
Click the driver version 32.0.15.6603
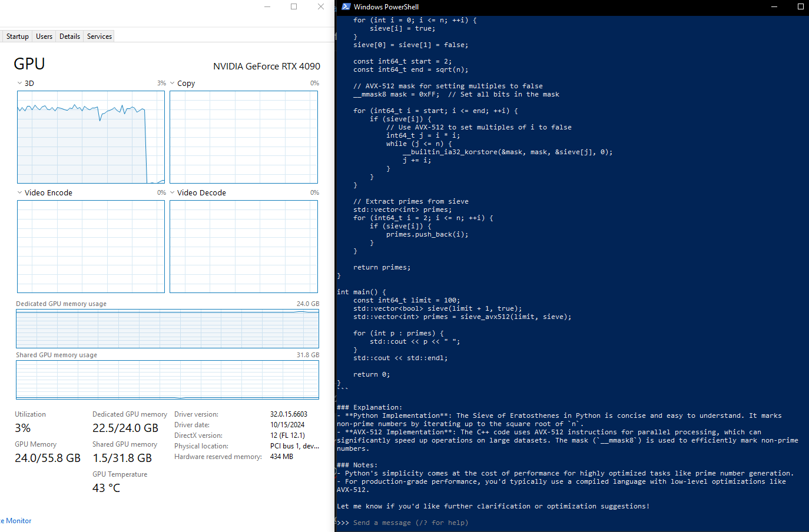289,414
